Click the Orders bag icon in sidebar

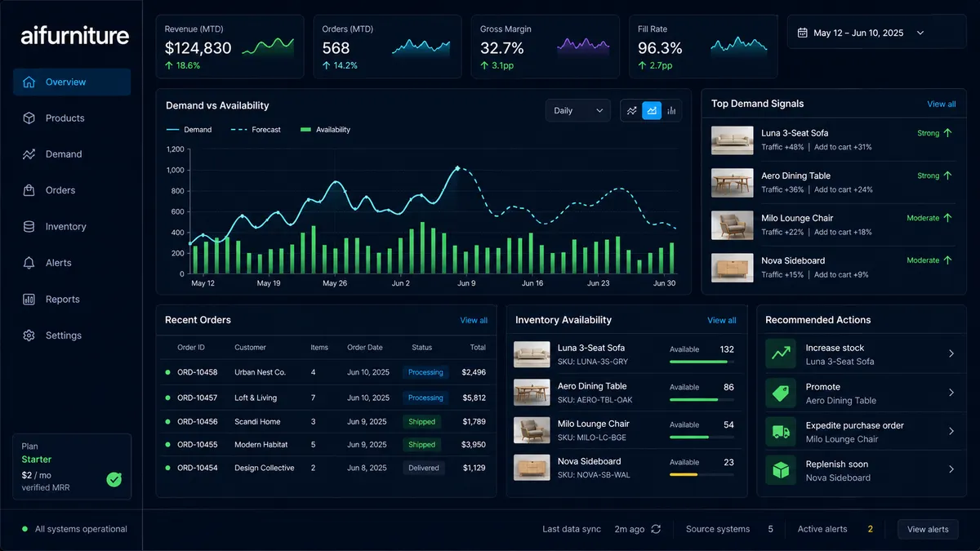click(x=29, y=190)
